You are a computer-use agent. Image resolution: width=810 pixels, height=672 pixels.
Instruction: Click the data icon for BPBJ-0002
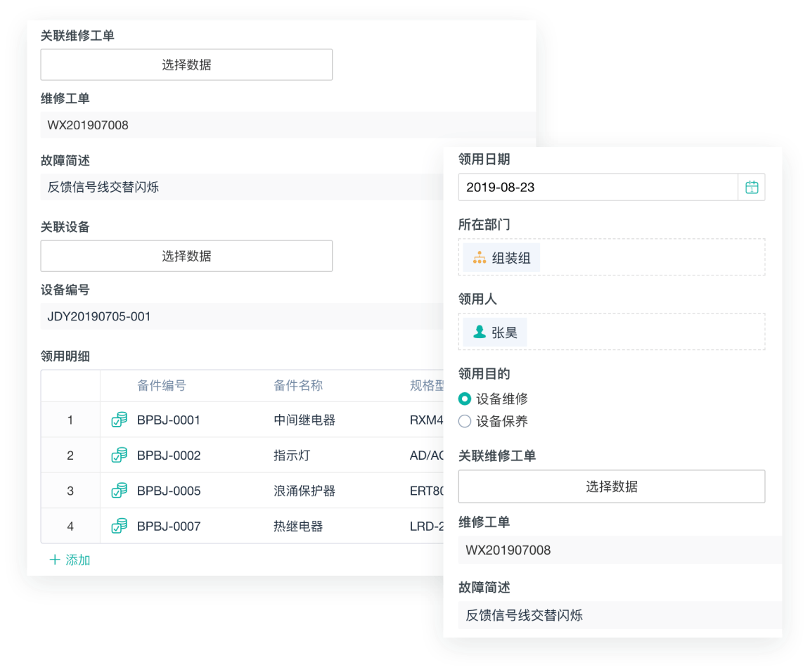[120, 455]
